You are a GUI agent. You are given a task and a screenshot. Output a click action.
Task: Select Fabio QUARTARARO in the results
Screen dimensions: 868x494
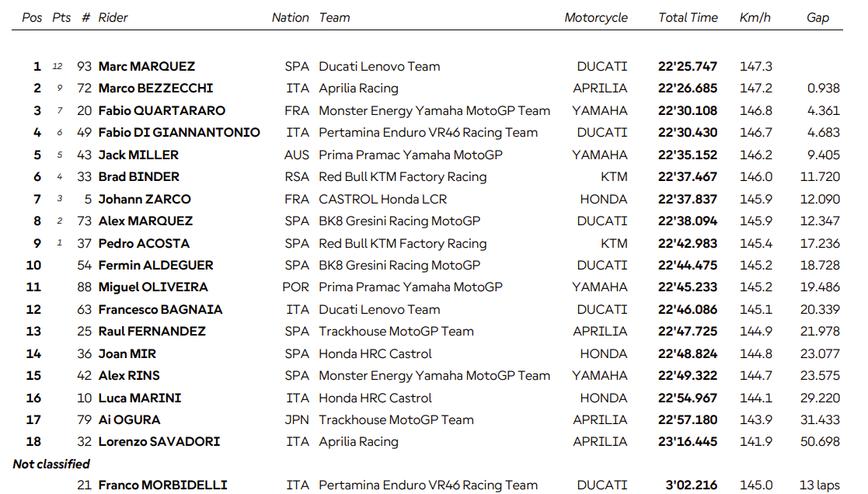tap(162, 110)
